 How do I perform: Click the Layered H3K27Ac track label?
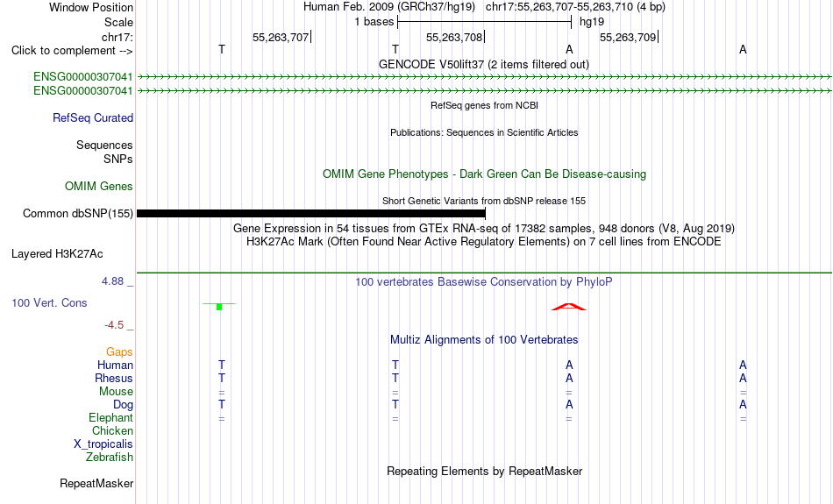(57, 254)
